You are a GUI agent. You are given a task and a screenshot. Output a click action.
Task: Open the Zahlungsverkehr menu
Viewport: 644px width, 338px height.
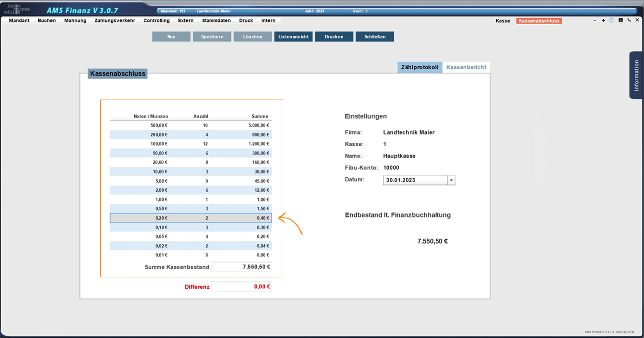coord(115,20)
